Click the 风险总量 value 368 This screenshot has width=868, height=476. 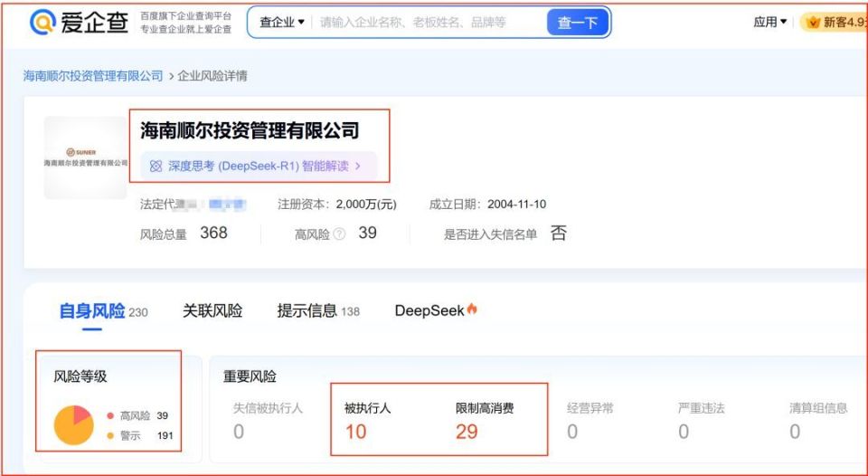213,233
